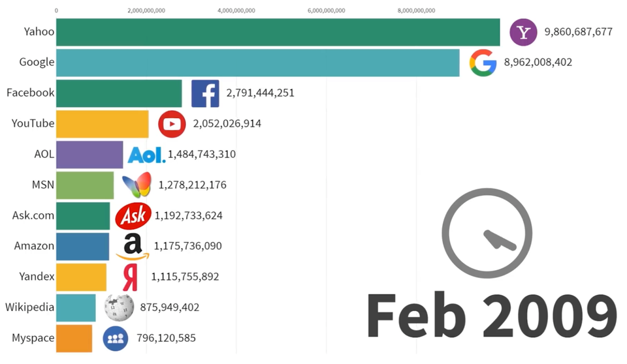Click the Feb 2009 date label
Viewport: 627px width, 364px height.
(x=491, y=316)
